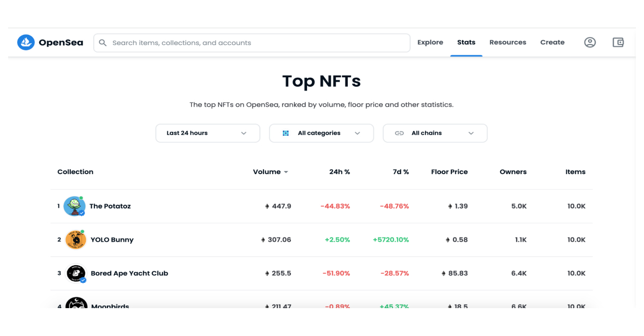The width and height of the screenshot is (644, 336).
Task: Click the All chains link icon
Action: pos(399,133)
